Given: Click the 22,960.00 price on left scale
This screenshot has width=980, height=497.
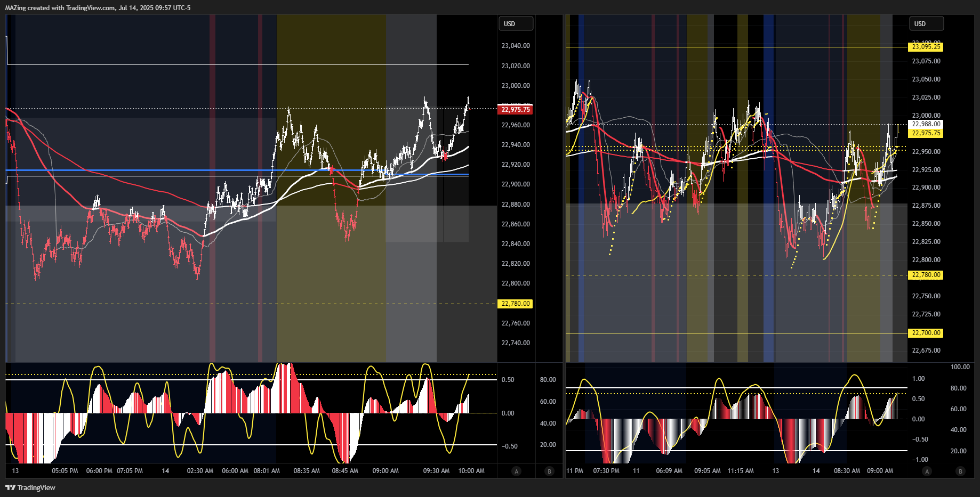Looking at the screenshot, I should (516, 125).
